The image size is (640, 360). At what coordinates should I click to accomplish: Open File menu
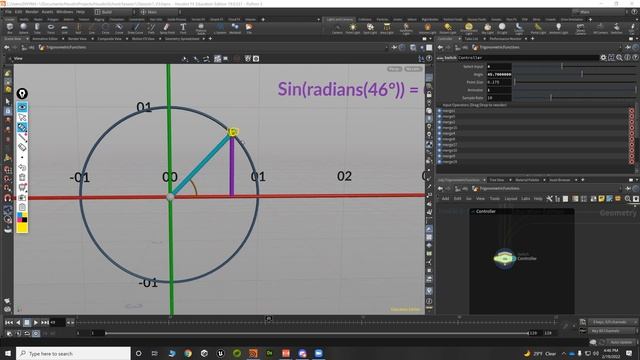click(x=8, y=12)
